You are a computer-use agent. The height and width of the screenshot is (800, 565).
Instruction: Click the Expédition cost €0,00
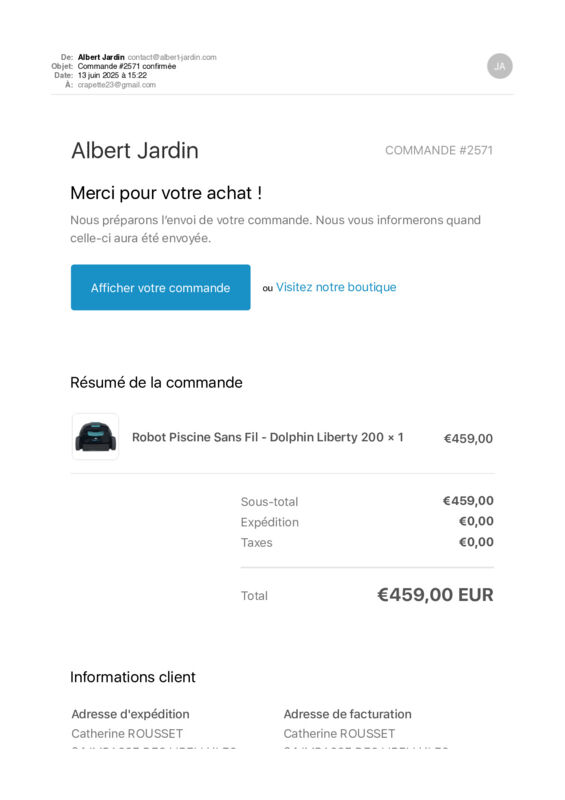pos(476,521)
